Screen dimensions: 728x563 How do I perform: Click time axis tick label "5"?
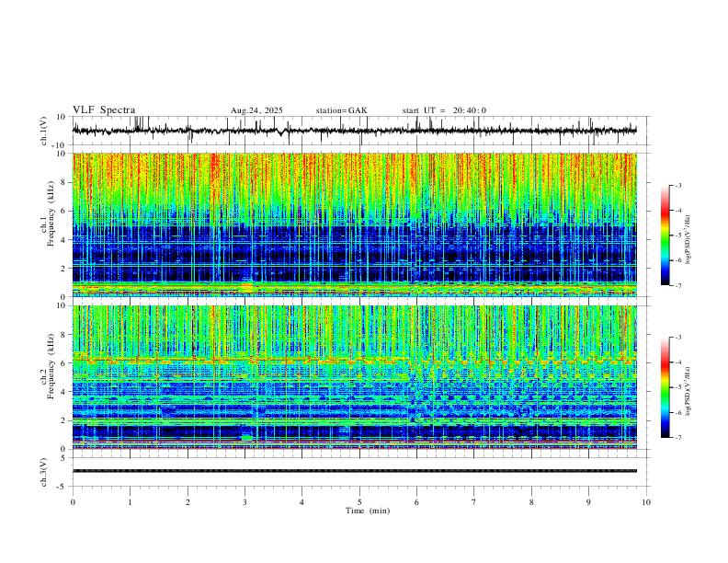pyautogui.click(x=359, y=502)
